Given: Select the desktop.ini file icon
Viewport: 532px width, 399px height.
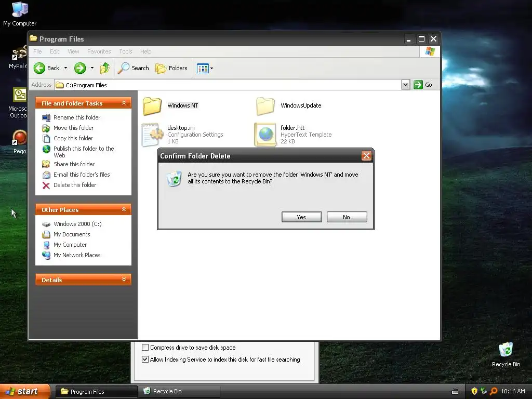Looking at the screenshot, I should pos(152,135).
